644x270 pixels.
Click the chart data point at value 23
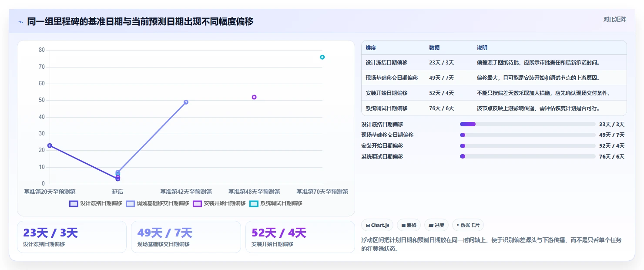[x=50, y=145]
